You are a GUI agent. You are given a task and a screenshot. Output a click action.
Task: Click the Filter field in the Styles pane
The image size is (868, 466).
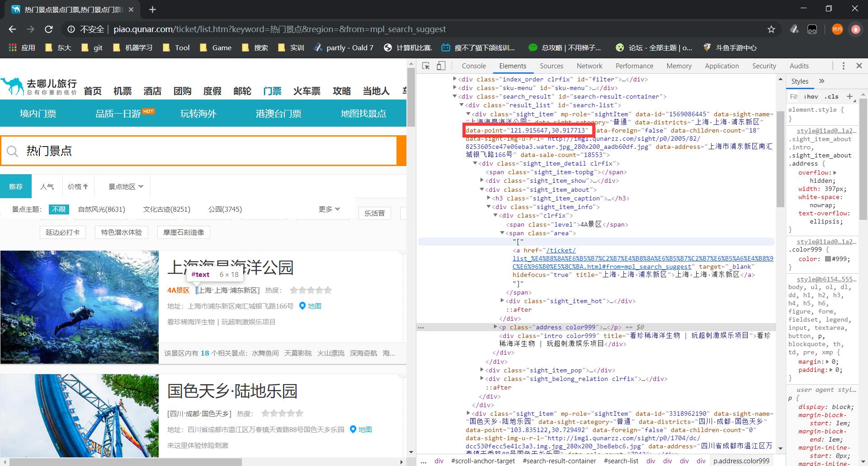point(794,96)
